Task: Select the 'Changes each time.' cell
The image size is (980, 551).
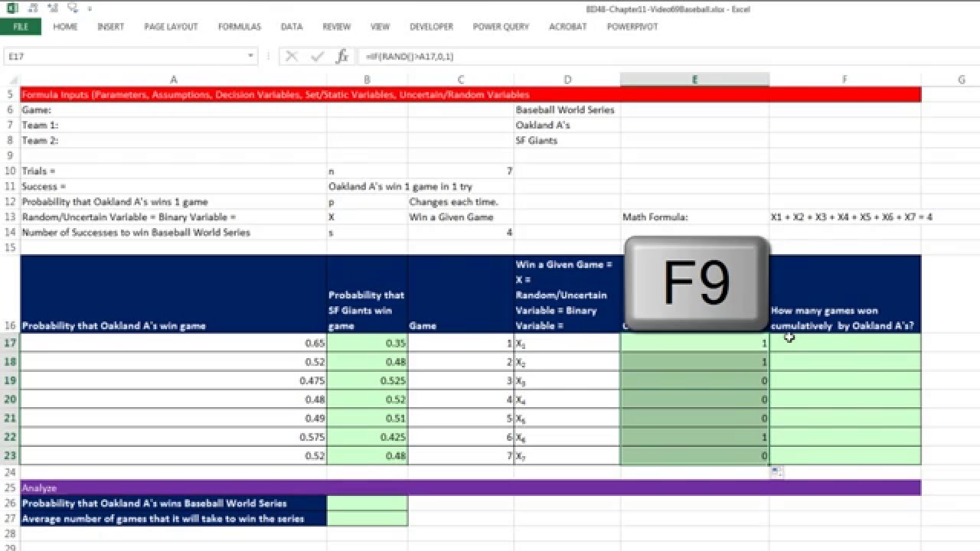Action: point(461,201)
